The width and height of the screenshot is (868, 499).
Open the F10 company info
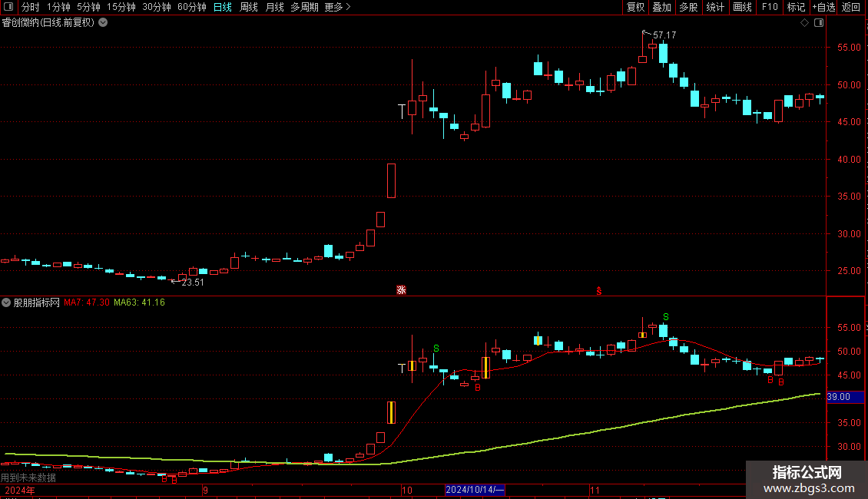point(770,7)
